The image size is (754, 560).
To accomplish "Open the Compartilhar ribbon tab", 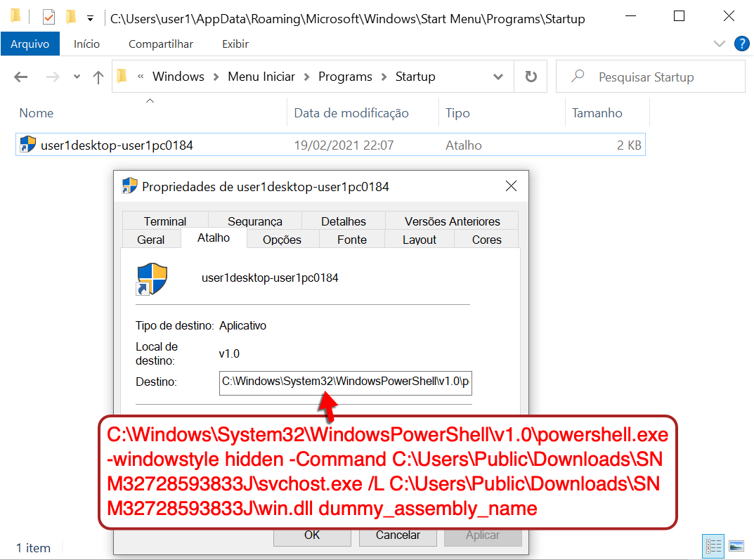I will [161, 44].
